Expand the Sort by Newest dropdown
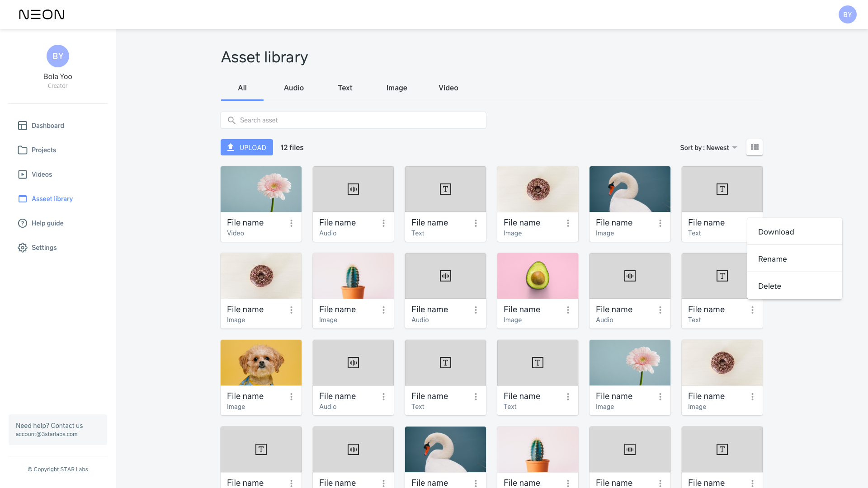868x488 pixels. [708, 148]
